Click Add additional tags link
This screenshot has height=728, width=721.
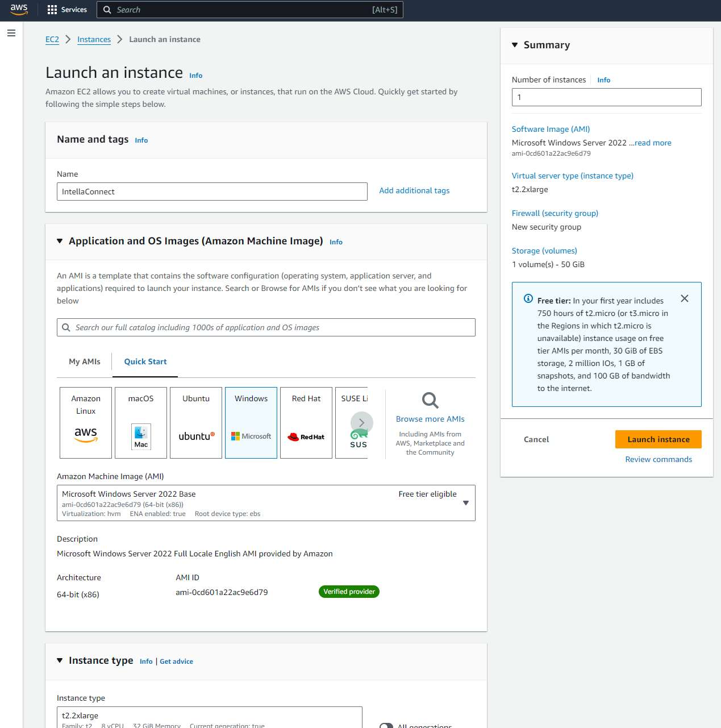[x=414, y=190]
